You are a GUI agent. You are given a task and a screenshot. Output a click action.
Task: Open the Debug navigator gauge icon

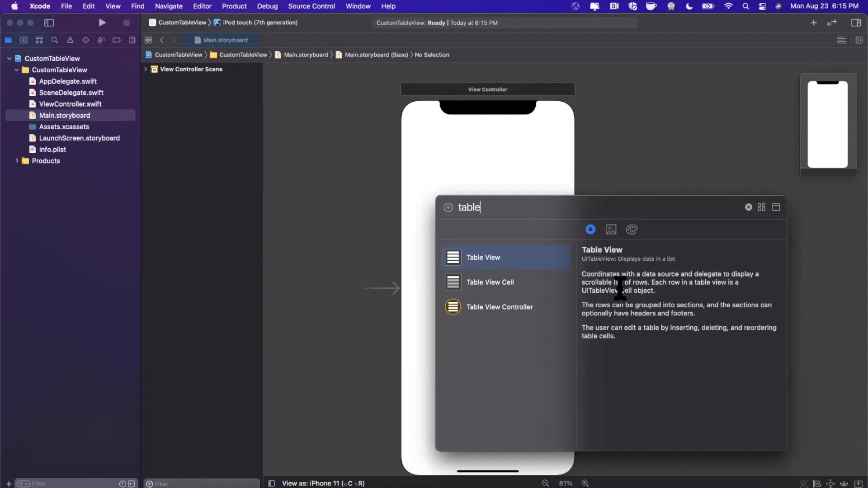point(101,40)
